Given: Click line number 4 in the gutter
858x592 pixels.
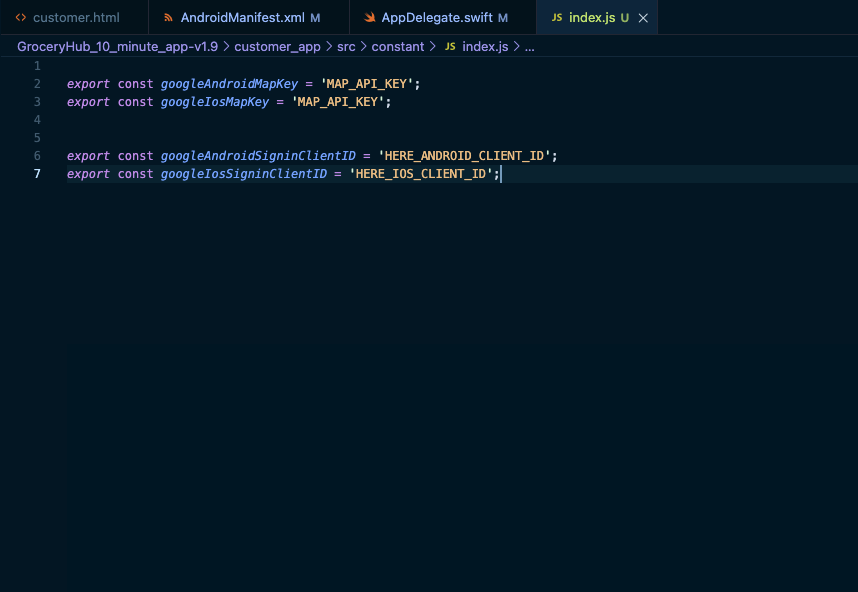Looking at the screenshot, I should point(37,120).
